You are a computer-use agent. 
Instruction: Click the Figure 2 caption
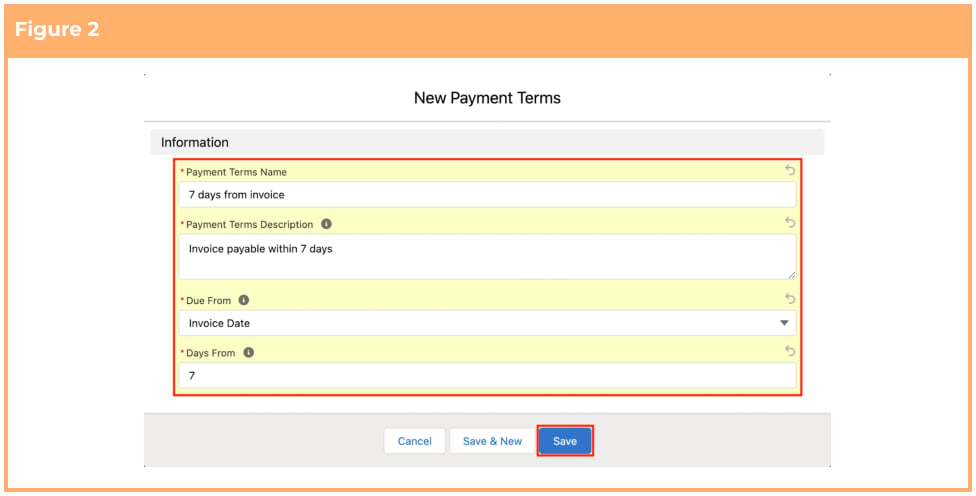(x=57, y=29)
